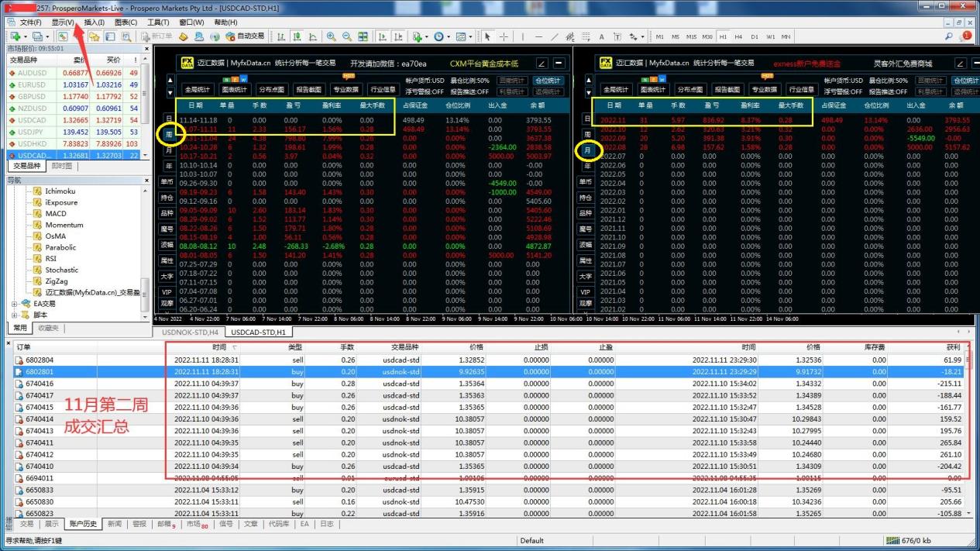The width and height of the screenshot is (980, 551).
Task: Select the trendline drawing tool
Action: tap(555, 36)
